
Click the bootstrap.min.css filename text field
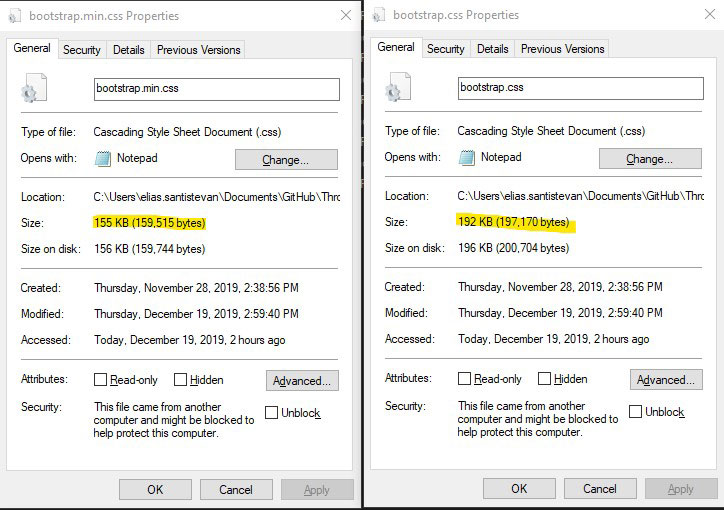[x=216, y=89]
